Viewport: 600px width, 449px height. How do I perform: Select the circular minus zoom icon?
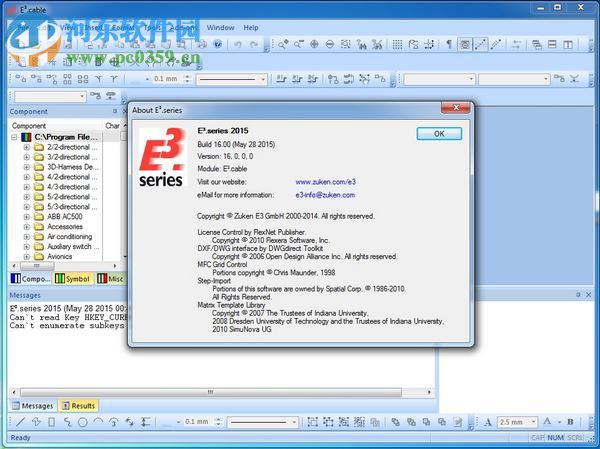[329, 44]
